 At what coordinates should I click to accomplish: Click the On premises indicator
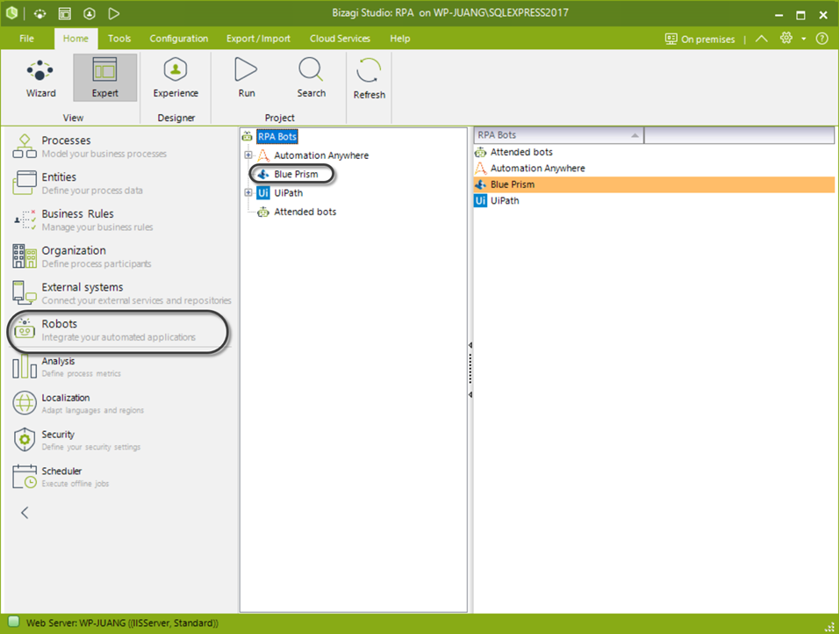[700, 40]
